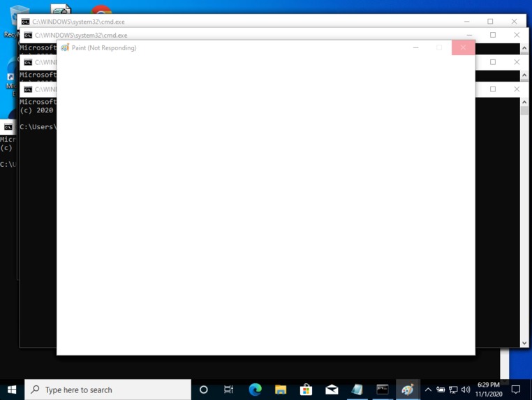Open the Mail app from the taskbar
Viewport: 532px width, 400px height.
click(x=332, y=390)
